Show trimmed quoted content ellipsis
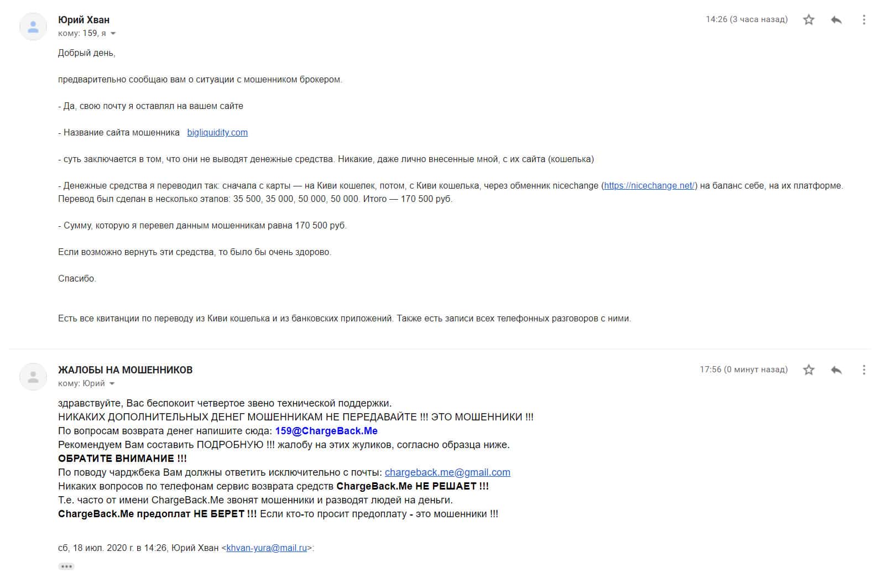The width and height of the screenshot is (881, 588). (x=66, y=566)
